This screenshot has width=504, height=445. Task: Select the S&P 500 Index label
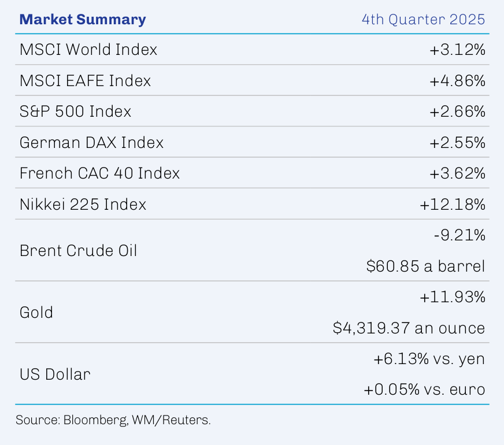point(75,112)
